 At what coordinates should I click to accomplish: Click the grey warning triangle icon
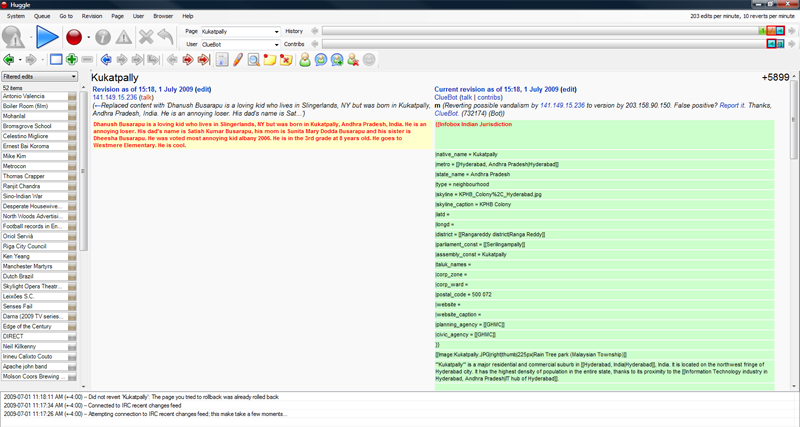pyautogui.click(x=123, y=37)
